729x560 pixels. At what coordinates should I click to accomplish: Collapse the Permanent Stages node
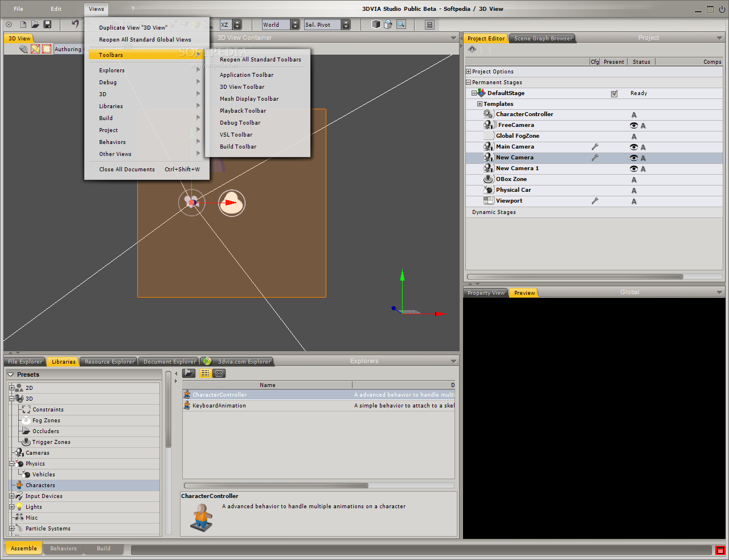click(469, 83)
